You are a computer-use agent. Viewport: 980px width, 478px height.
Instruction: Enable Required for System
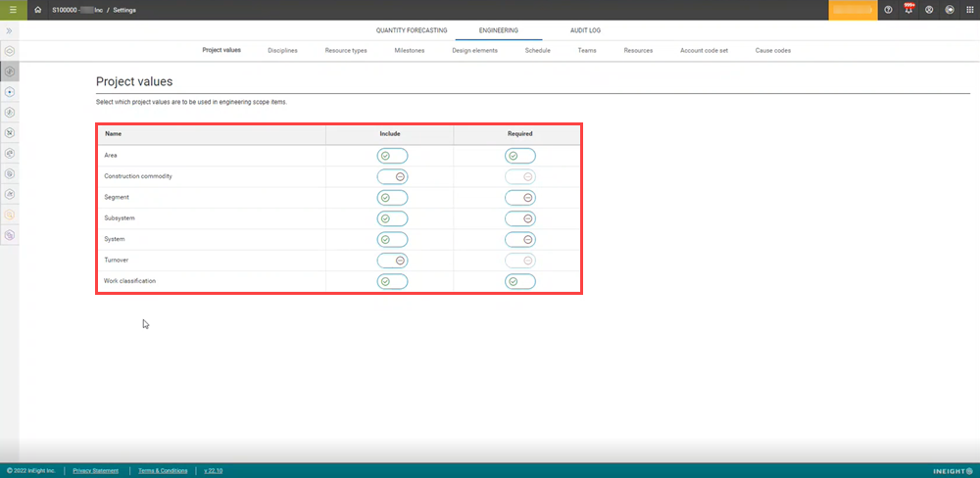point(520,239)
